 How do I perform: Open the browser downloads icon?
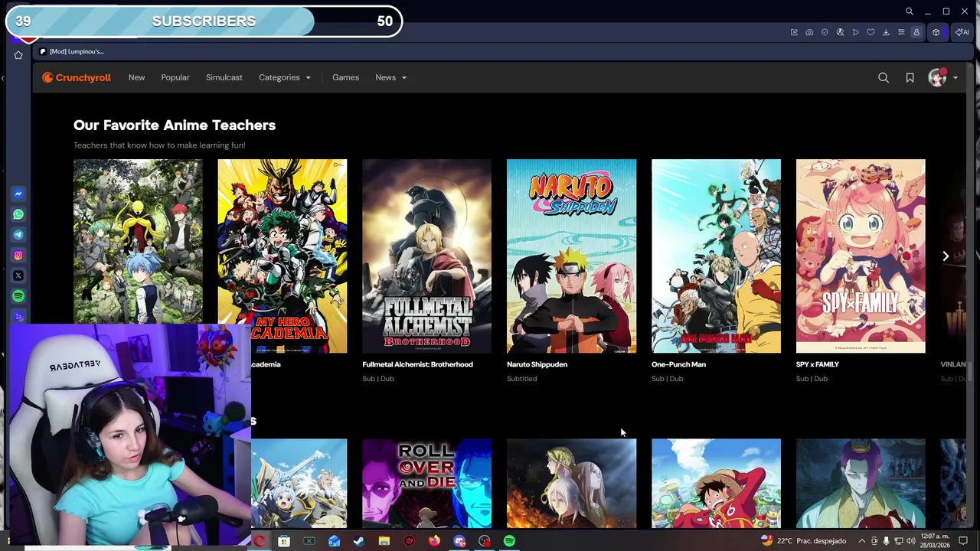click(886, 32)
